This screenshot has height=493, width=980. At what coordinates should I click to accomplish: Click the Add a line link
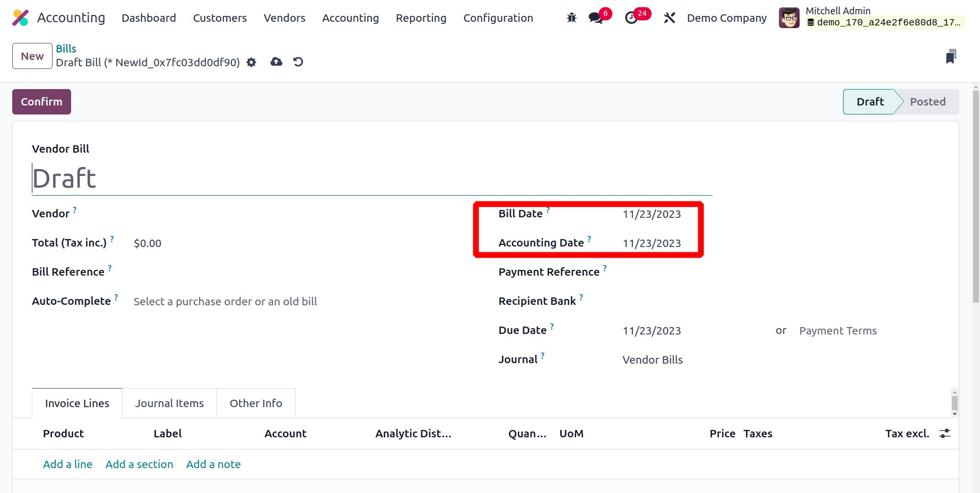click(x=67, y=464)
